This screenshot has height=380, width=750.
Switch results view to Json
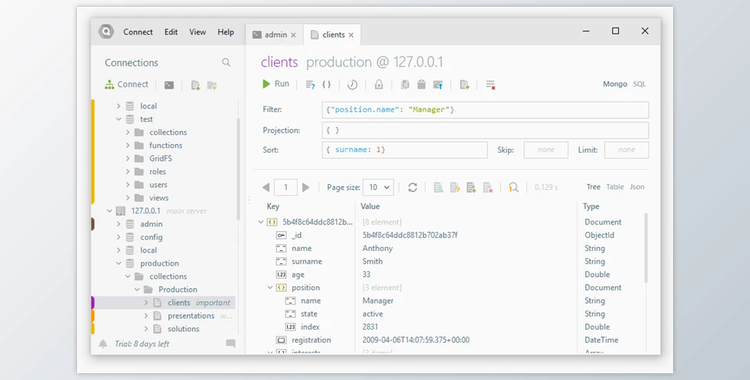click(x=637, y=187)
